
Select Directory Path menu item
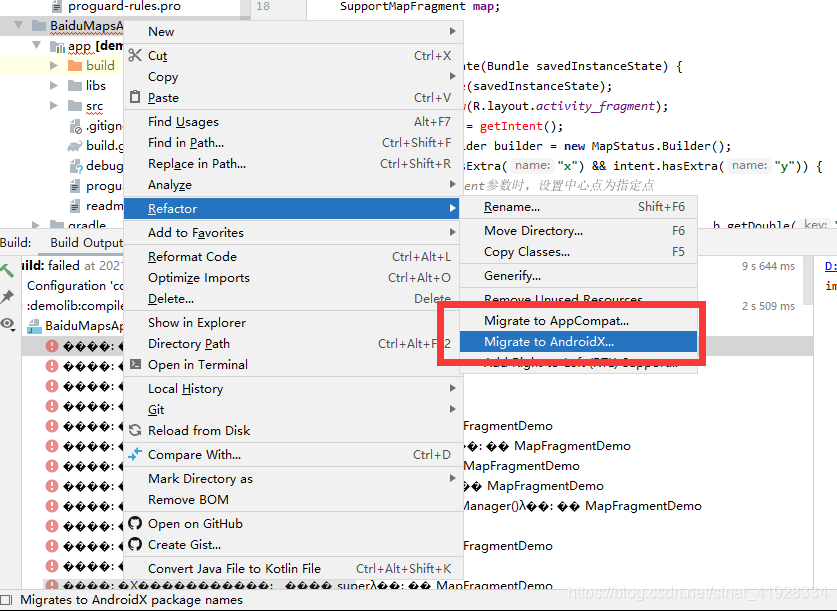point(293,344)
